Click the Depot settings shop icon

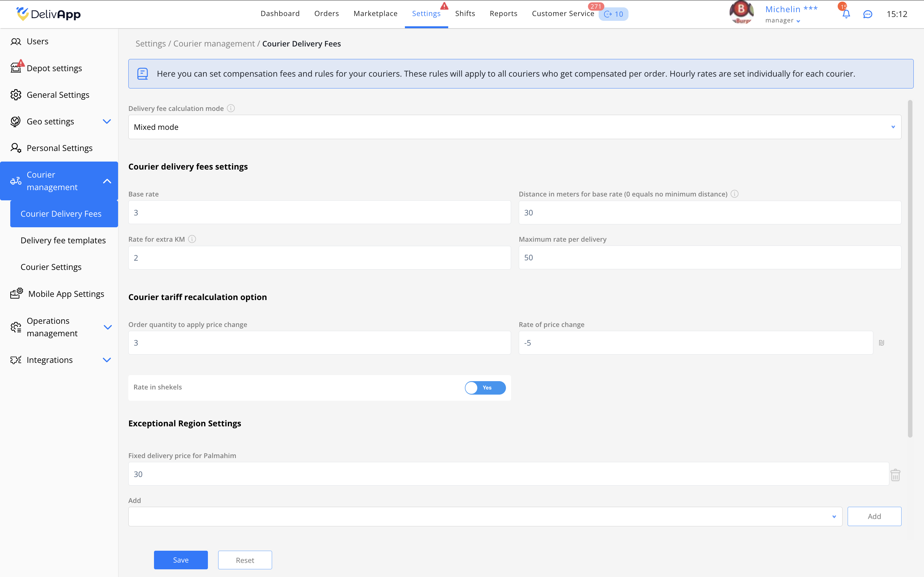(x=16, y=68)
